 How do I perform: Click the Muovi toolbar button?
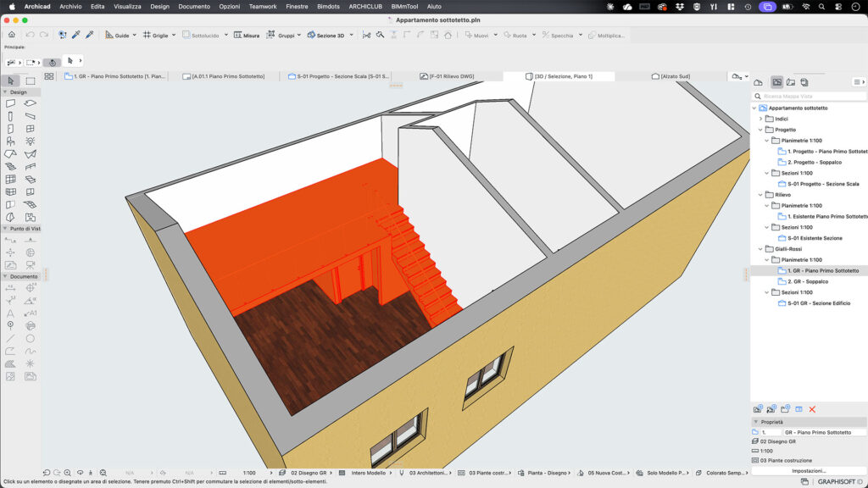(476, 35)
